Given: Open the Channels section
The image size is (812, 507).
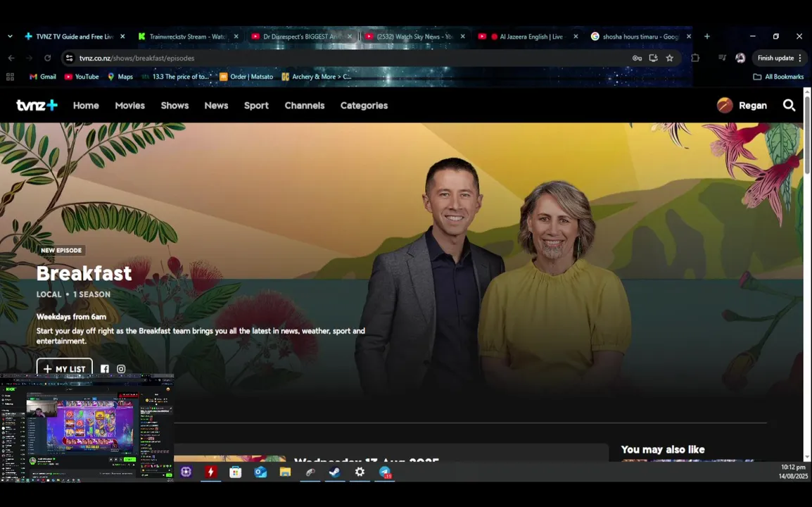Looking at the screenshot, I should 305,105.
